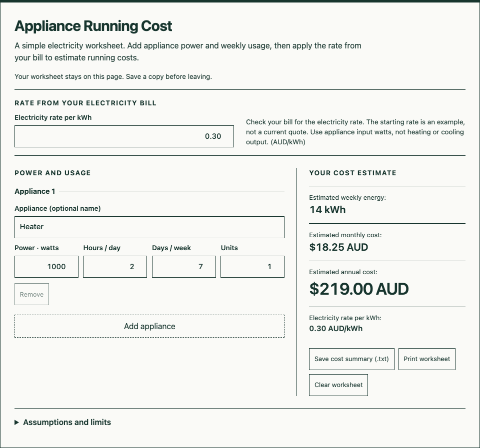Save cost summary as .txt
The height and width of the screenshot is (448, 480).
click(351, 359)
